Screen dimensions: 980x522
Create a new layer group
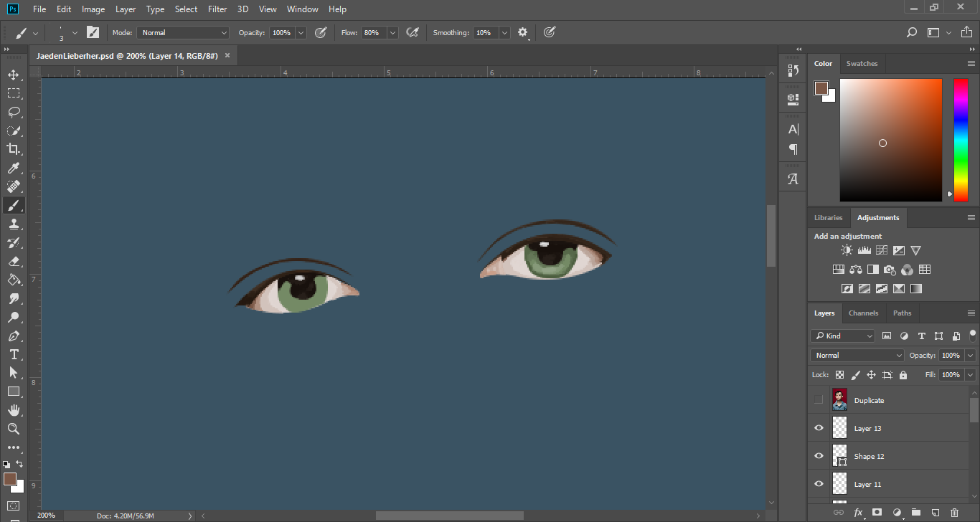pos(916,513)
